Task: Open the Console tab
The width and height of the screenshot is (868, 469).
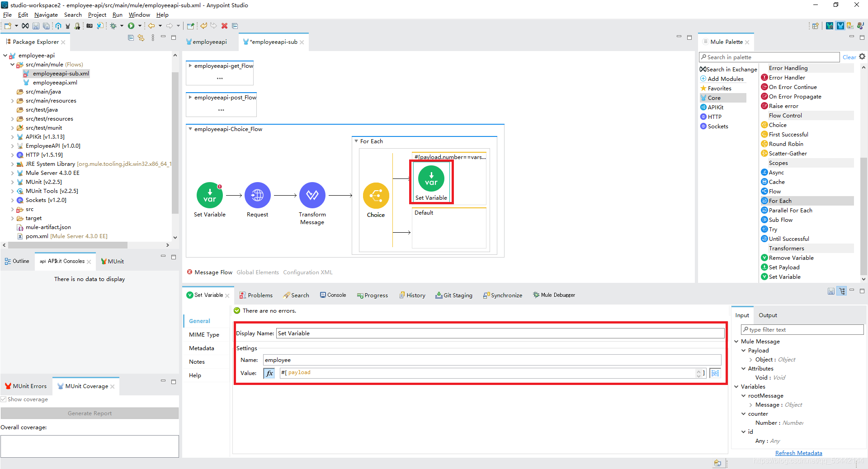Action: coord(333,295)
